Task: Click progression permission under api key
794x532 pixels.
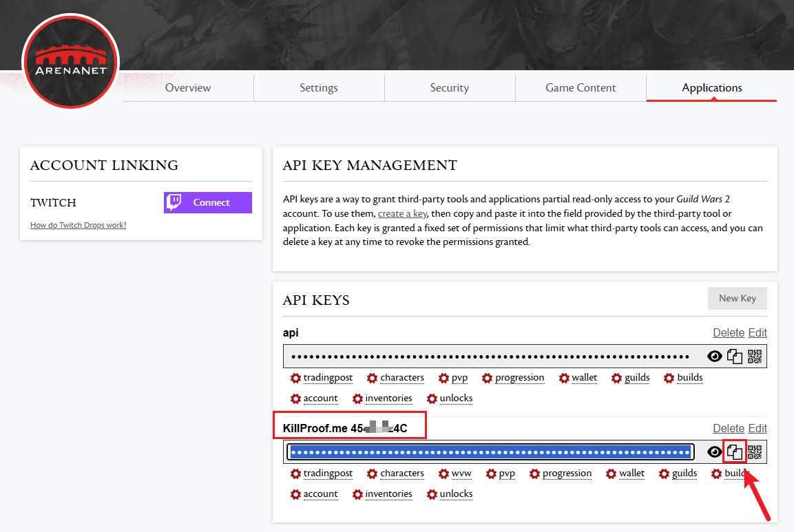Action: pos(513,378)
